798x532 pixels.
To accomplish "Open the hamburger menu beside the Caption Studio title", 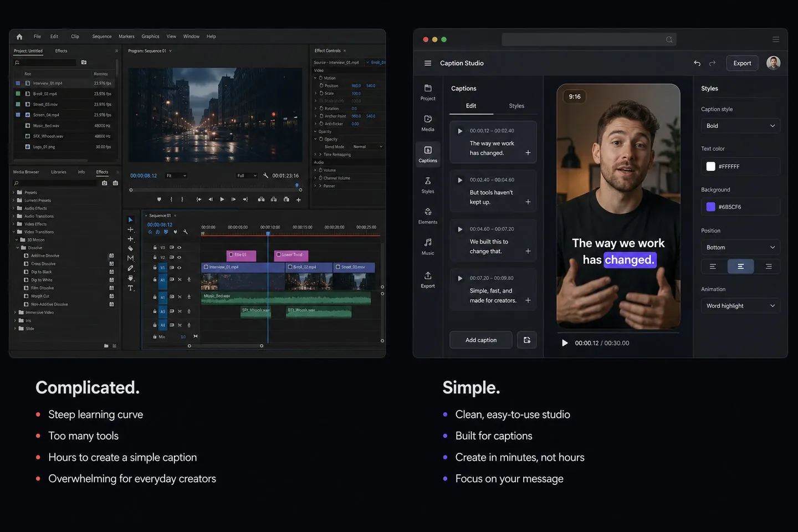I will click(428, 63).
